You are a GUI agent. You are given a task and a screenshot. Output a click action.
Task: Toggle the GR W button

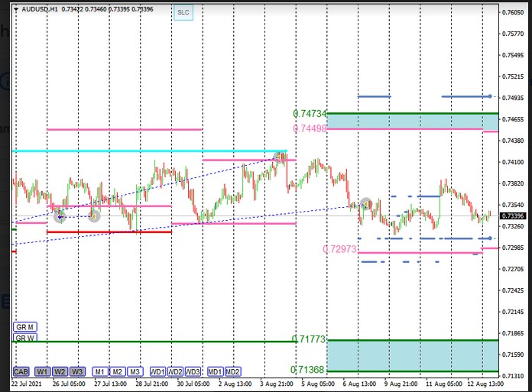[24, 338]
